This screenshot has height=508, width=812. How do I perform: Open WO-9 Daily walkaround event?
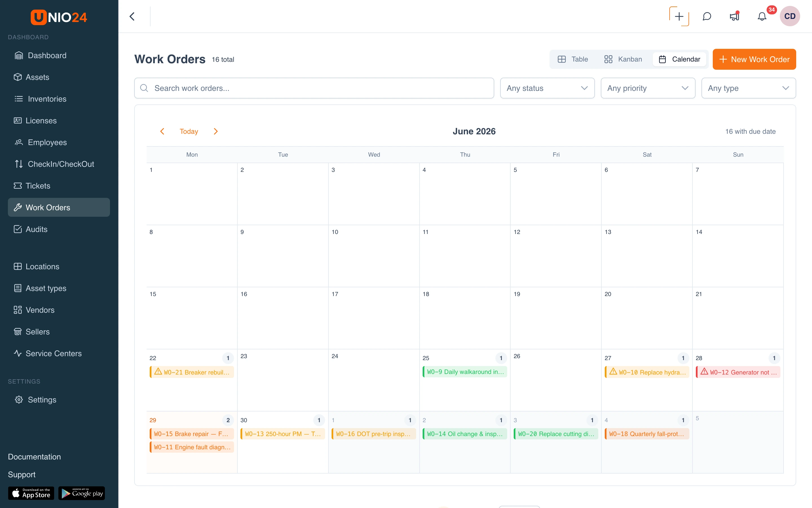tap(465, 372)
